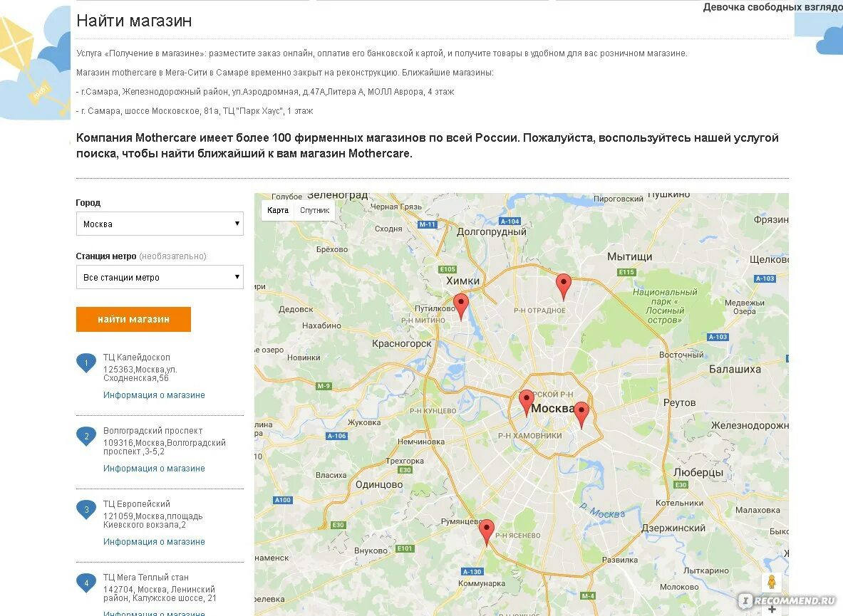Viewport: 843px width, 616px height.
Task: Click the red map pin near Путилково
Action: (x=461, y=307)
